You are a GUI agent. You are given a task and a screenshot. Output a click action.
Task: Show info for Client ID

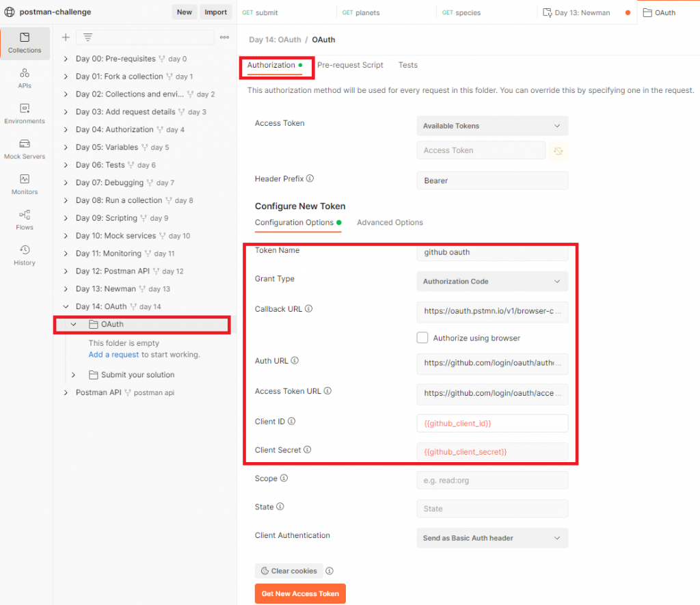point(291,422)
